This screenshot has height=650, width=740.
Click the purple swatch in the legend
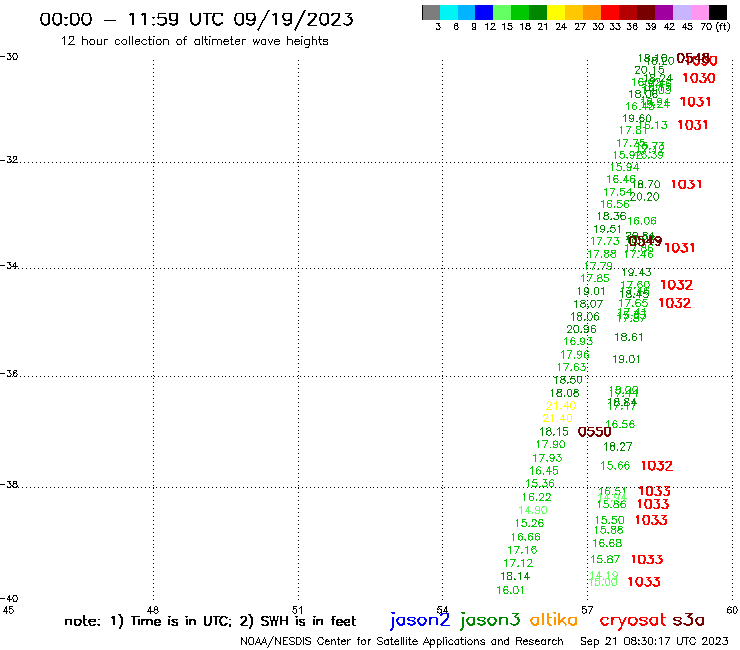(664, 12)
